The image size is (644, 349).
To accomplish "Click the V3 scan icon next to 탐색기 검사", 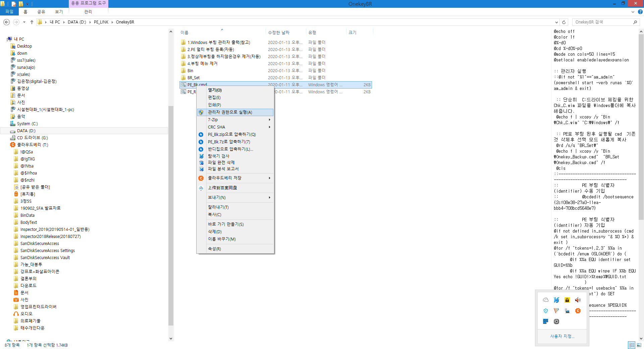I will point(201,156).
